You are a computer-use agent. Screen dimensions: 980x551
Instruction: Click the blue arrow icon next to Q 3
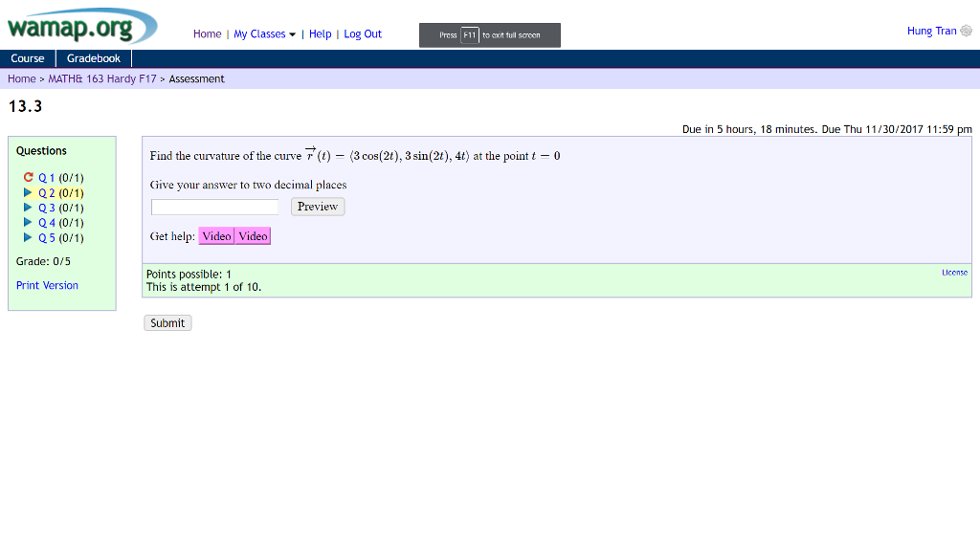pyautogui.click(x=30, y=208)
